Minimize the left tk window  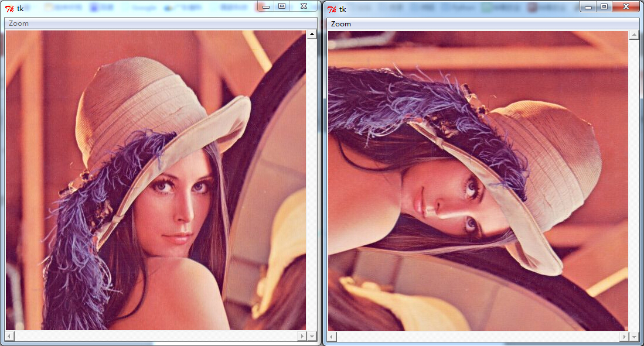pyautogui.click(x=265, y=6)
